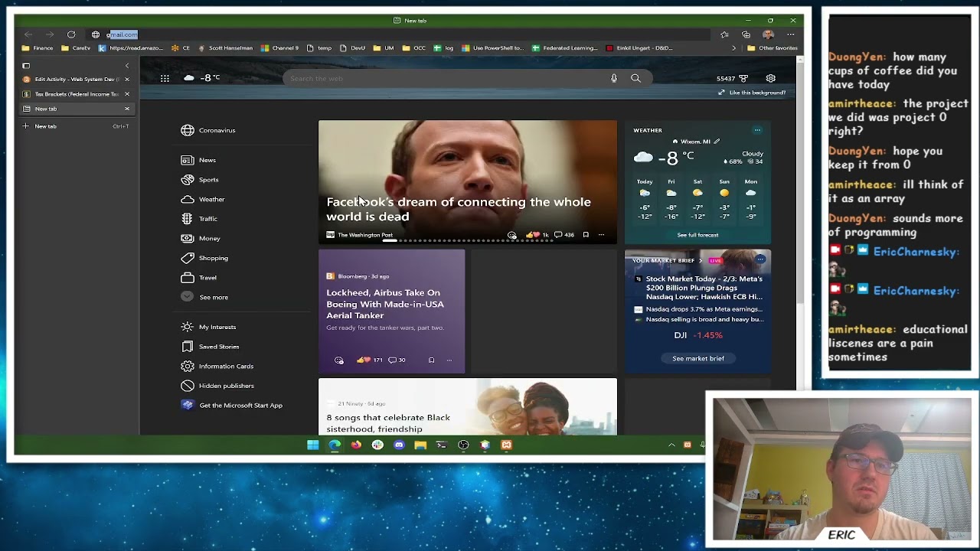Open the page settings gear
The height and width of the screenshot is (551, 980).
pyautogui.click(x=771, y=78)
